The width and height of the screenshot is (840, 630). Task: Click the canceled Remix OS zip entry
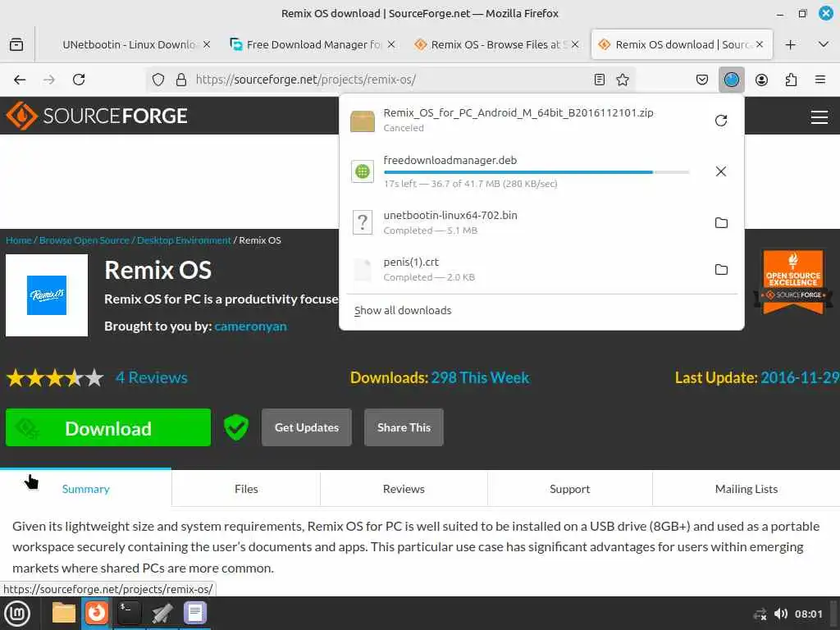(541, 120)
